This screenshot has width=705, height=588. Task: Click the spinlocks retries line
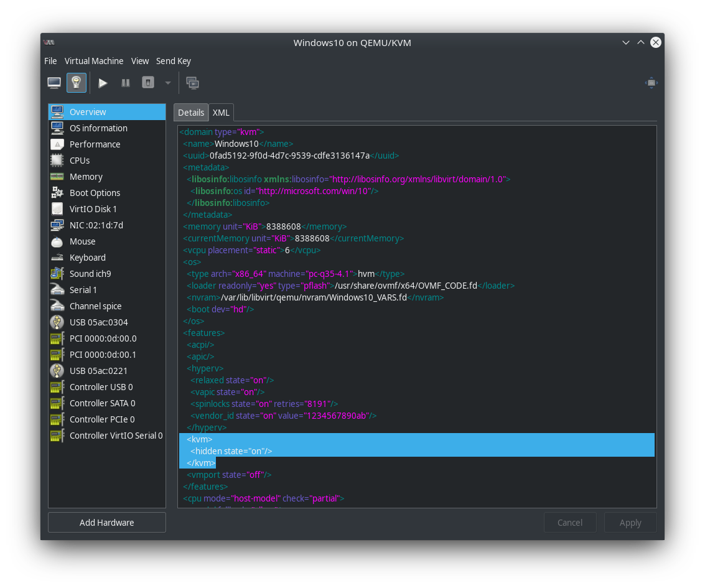pos(264,404)
